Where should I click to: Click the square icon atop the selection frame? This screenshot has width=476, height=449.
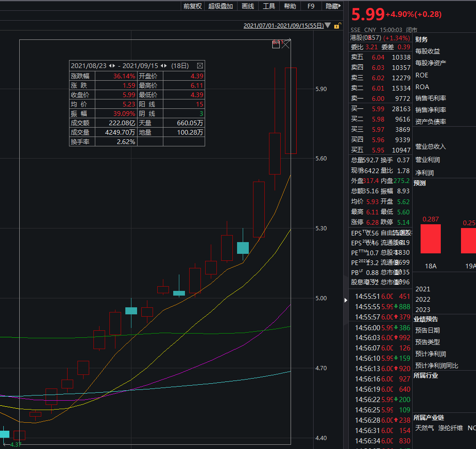point(276,45)
